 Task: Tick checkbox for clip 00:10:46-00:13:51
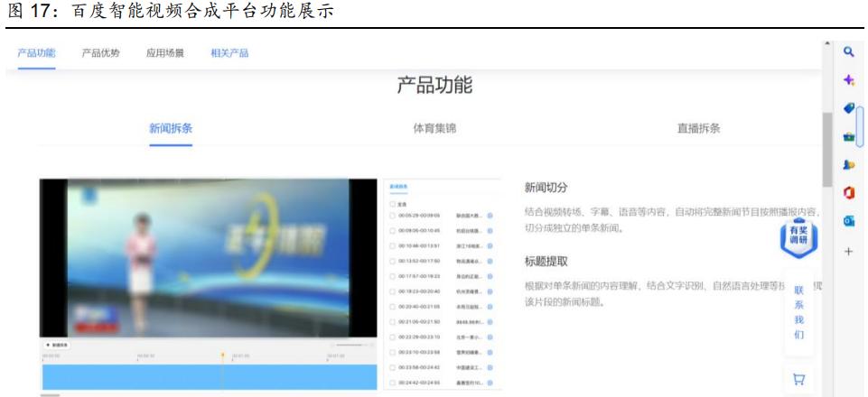tap(393, 245)
